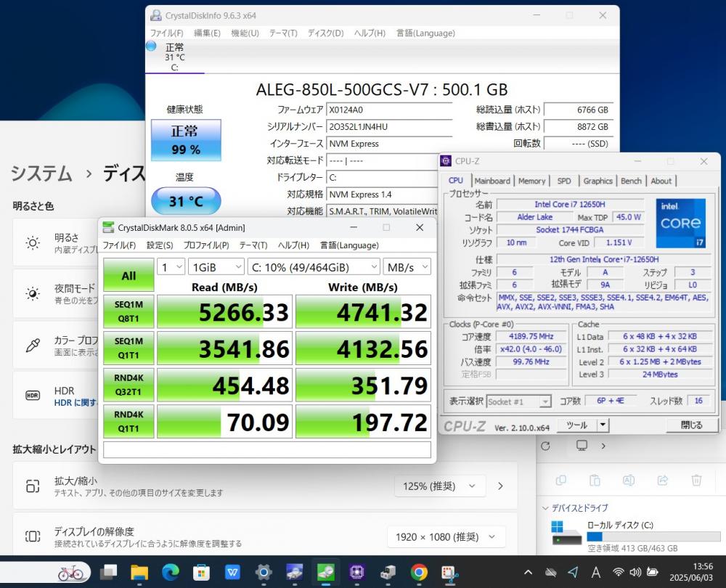The width and height of the screenshot is (726, 588).
Task: Open the test count dropdown showing 1
Action: 171,267
